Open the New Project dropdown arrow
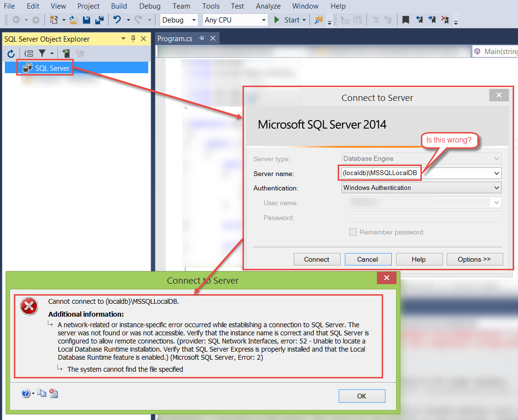The height and width of the screenshot is (420, 518). pos(64,20)
